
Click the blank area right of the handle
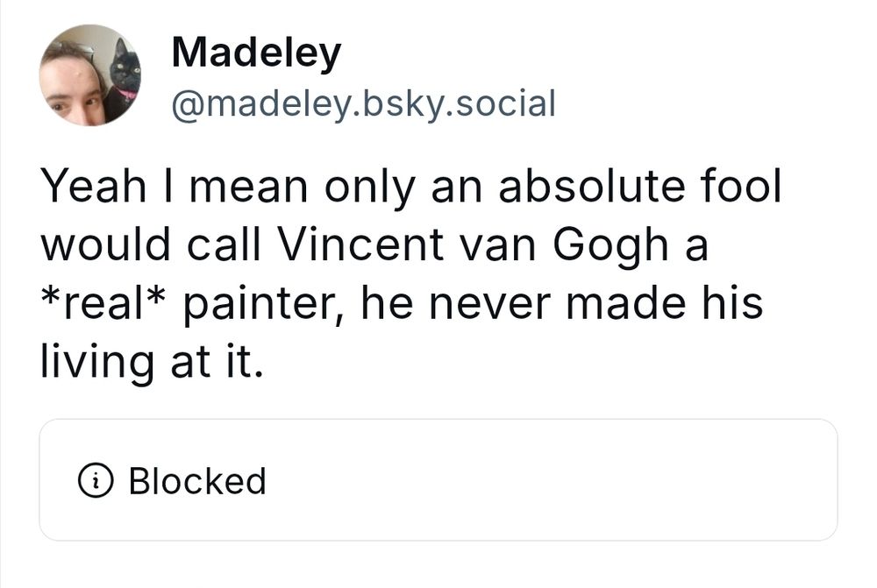(702, 104)
